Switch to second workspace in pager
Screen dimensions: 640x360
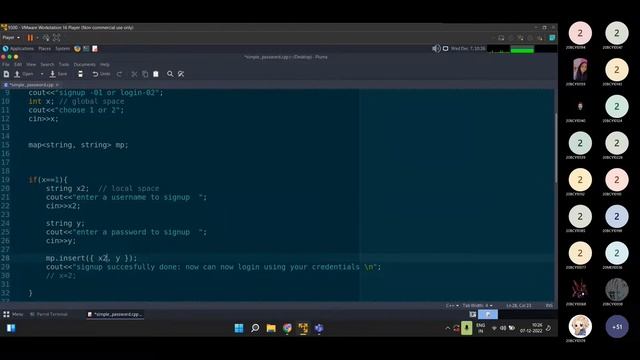point(488,314)
